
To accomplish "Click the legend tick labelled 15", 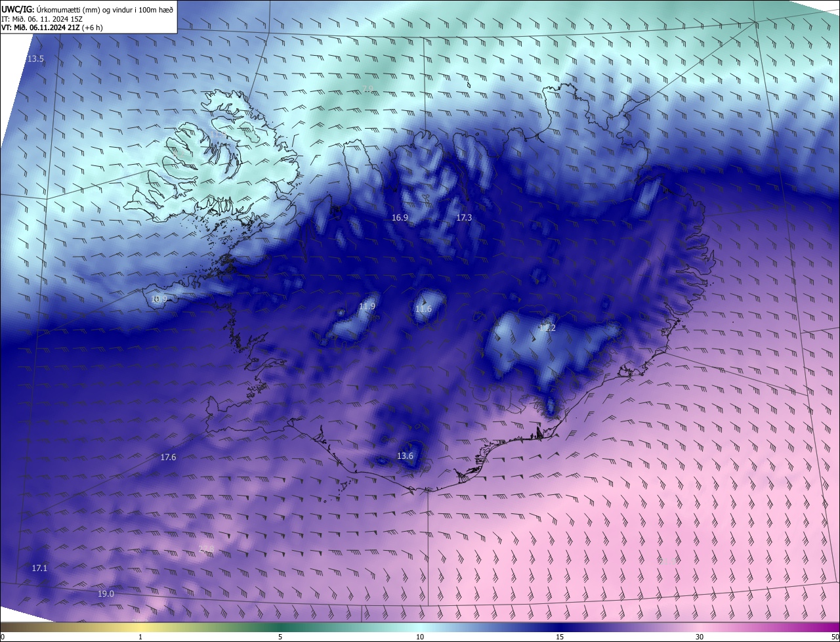I will [560, 637].
